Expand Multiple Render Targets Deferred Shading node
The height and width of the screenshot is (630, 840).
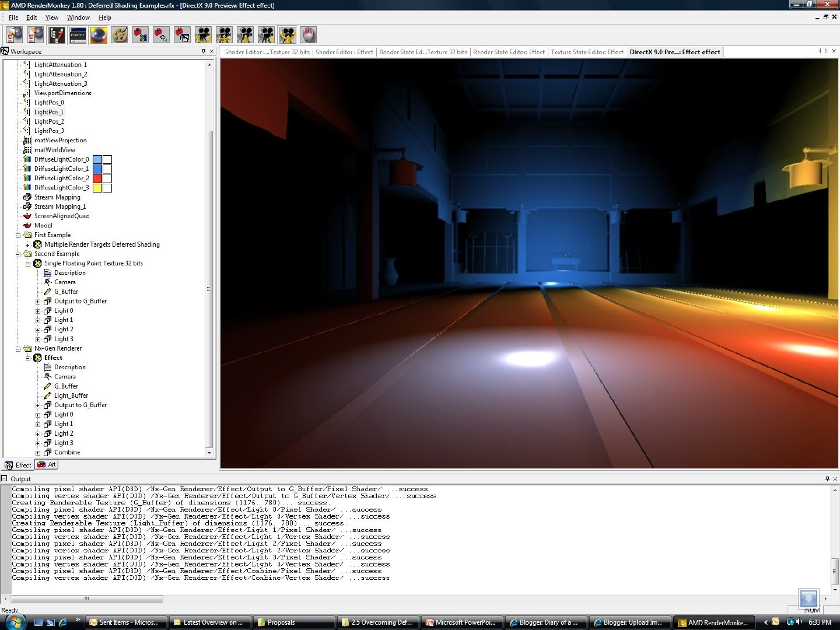[x=28, y=244]
